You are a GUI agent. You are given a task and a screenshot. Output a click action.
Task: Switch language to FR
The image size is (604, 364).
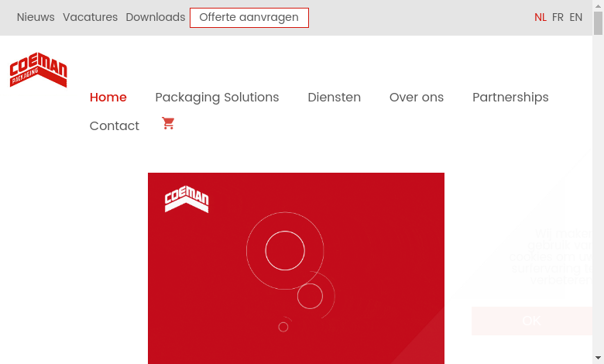(558, 17)
